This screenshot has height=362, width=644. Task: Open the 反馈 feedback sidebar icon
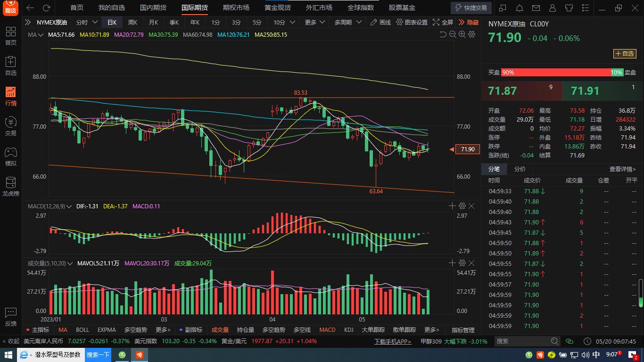[10, 317]
